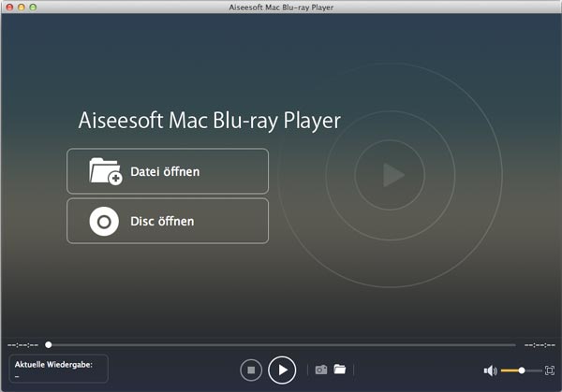Mute audio via the speaker icon

pyautogui.click(x=490, y=370)
